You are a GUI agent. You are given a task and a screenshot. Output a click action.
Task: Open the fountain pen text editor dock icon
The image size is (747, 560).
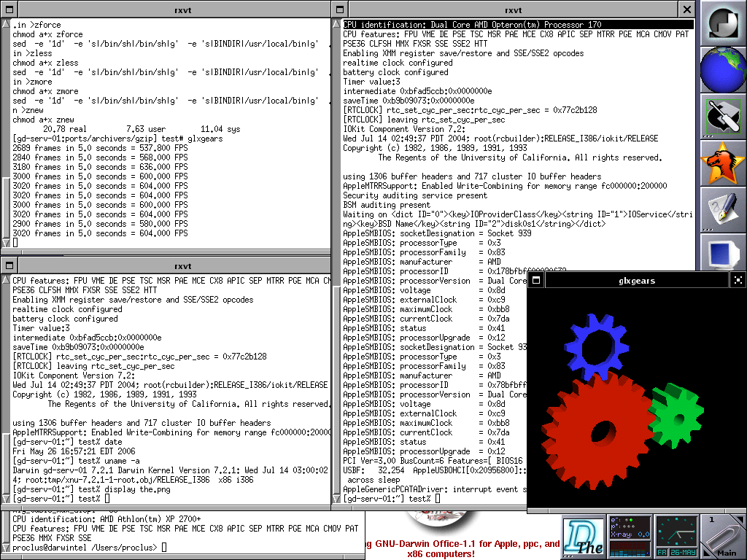click(723, 209)
